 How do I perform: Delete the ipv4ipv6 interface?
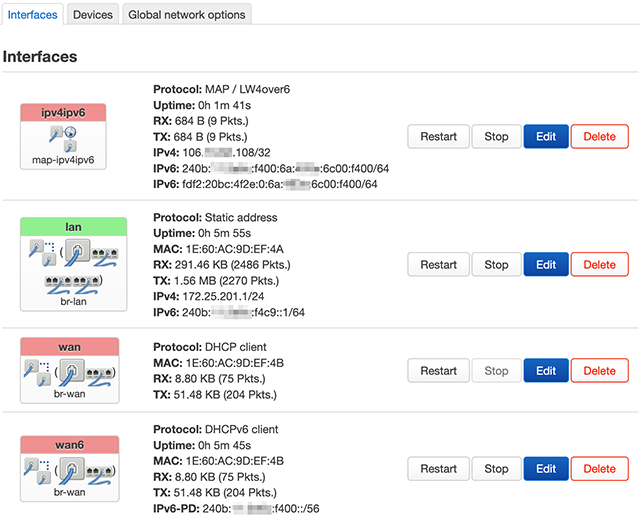tap(599, 137)
